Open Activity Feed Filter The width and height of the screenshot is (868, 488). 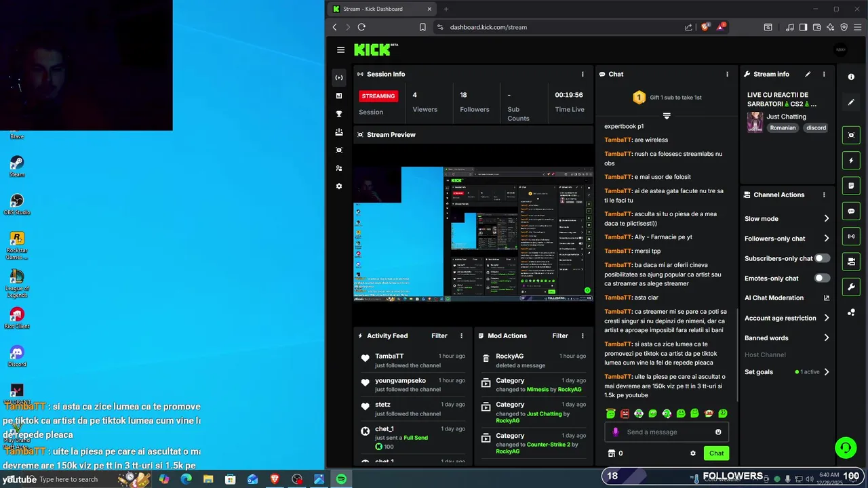[439, 335]
